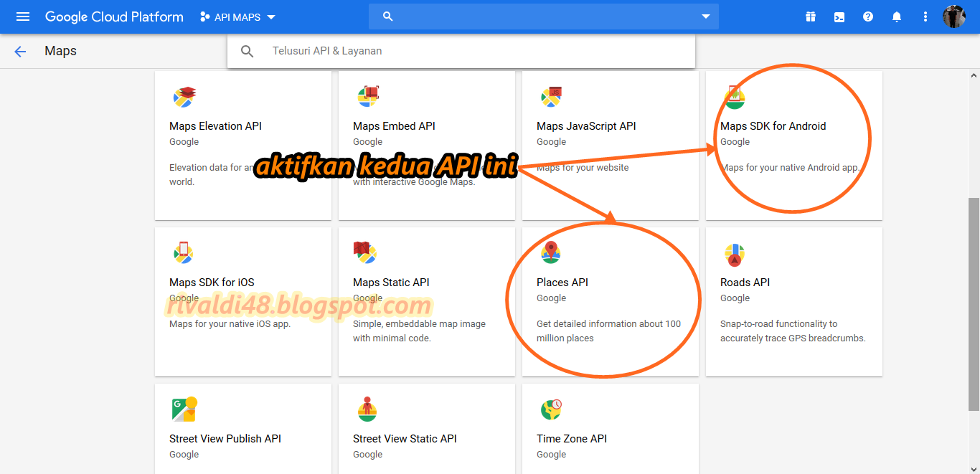Image resolution: width=980 pixels, height=474 pixels.
Task: Click the magnifier icon in API search box
Action: (x=248, y=51)
